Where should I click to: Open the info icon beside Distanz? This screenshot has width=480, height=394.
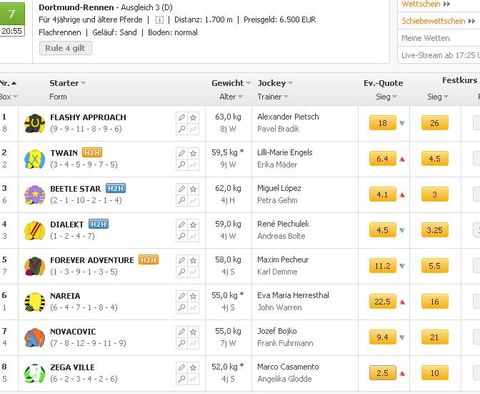coord(160,20)
